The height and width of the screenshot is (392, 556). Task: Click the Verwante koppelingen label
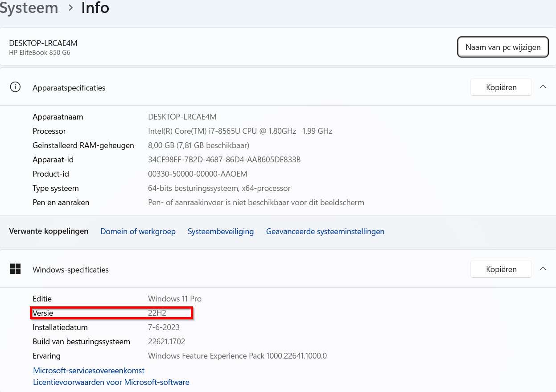(x=49, y=231)
